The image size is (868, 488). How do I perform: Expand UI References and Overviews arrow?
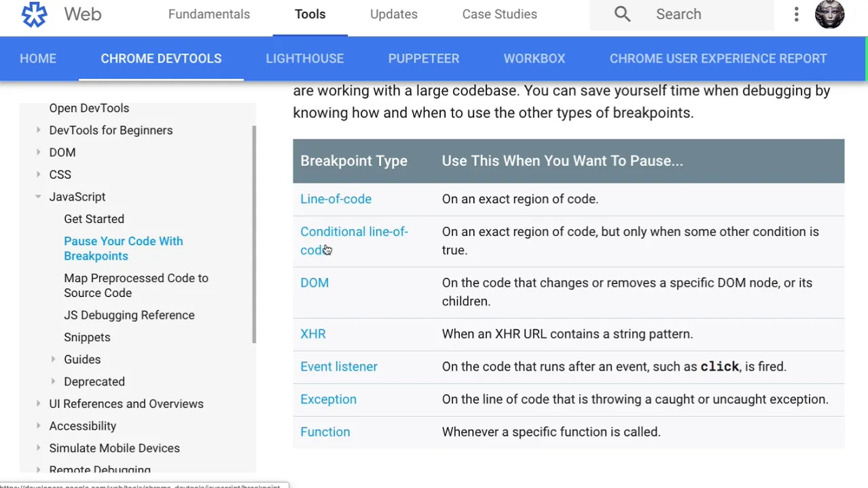(x=38, y=404)
